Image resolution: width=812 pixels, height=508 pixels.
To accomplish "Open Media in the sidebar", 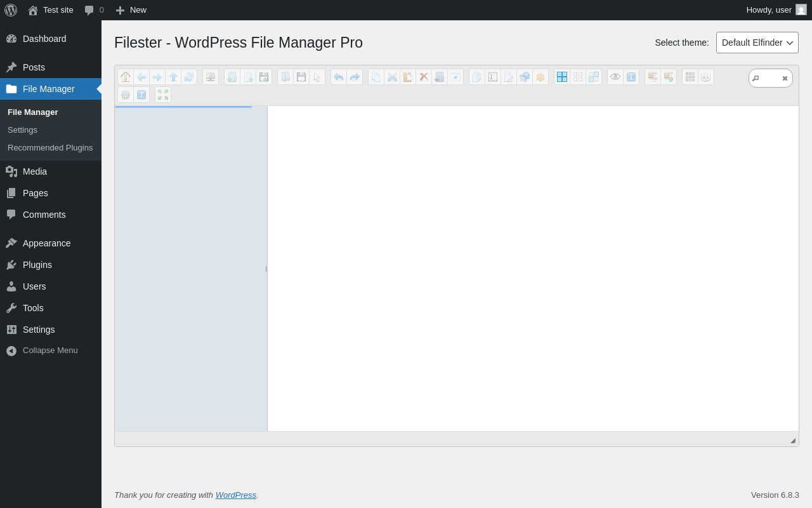I will pos(51,171).
